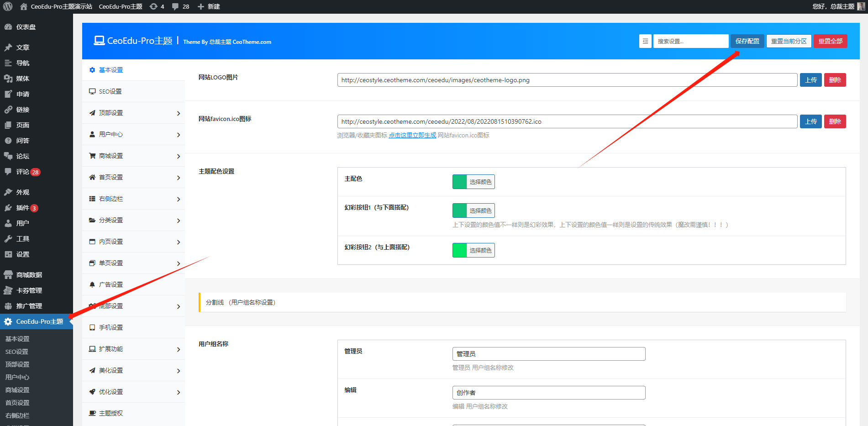The image size is (868, 426).
Task: Click the 申请 icon in sidebar
Action: (8, 94)
